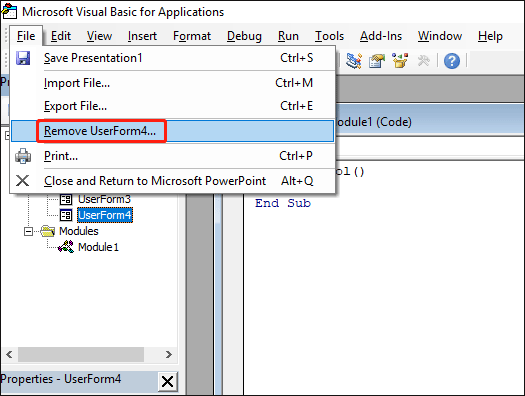
Task: Click the left arrow of horizontal scrollbar
Action: tap(9, 354)
